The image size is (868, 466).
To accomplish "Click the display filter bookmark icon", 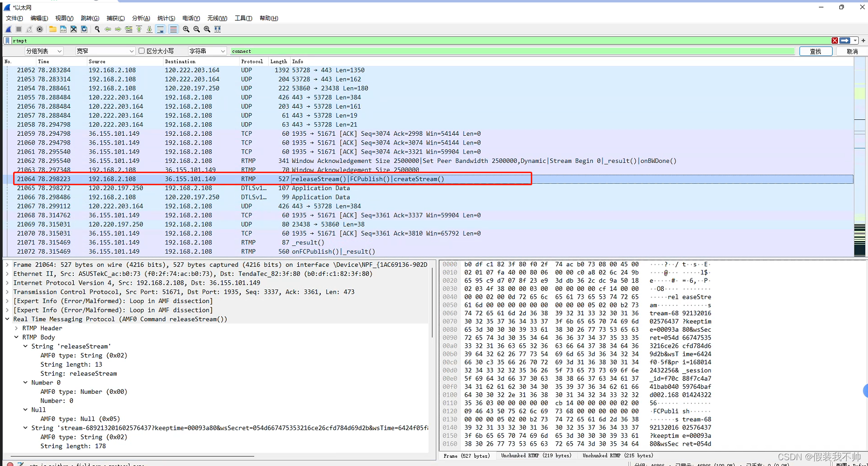I will tap(8, 41).
